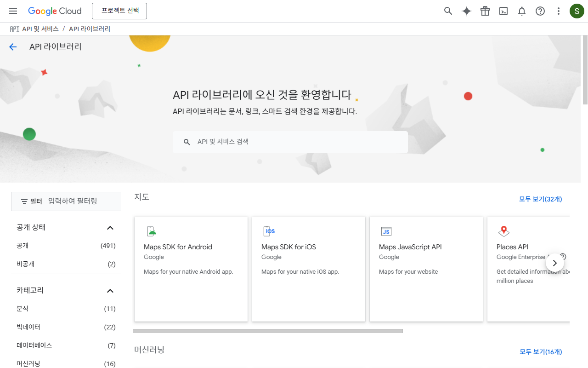Click the filter lines icon
588x368 pixels.
[24, 201]
